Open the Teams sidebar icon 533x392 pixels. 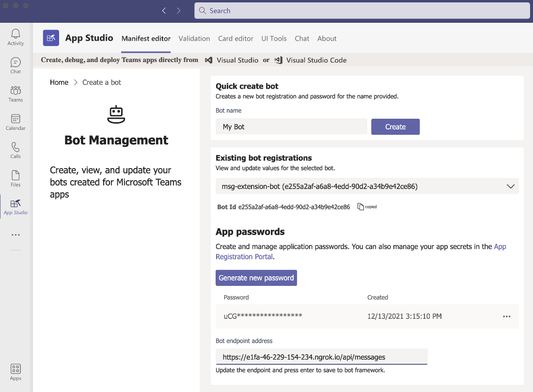[x=16, y=94]
